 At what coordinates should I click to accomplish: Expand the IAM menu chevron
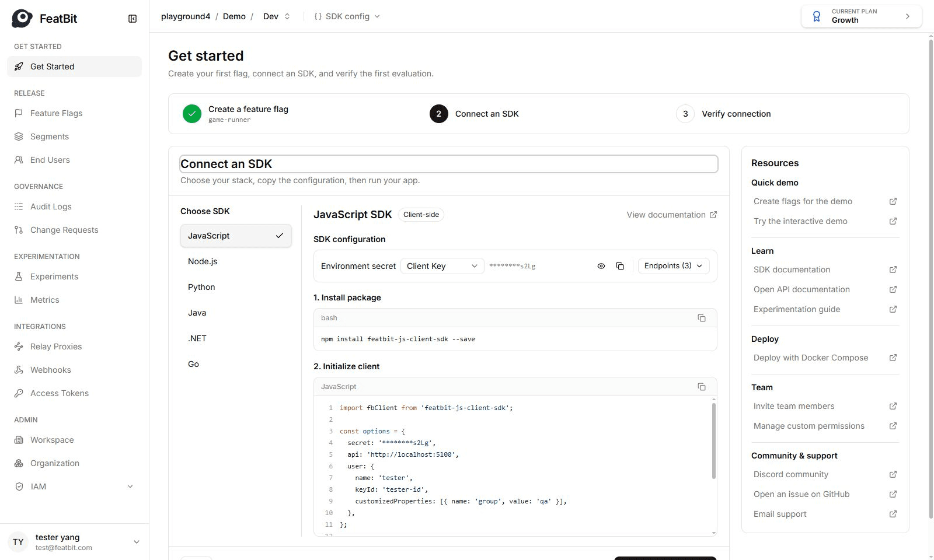(x=130, y=487)
